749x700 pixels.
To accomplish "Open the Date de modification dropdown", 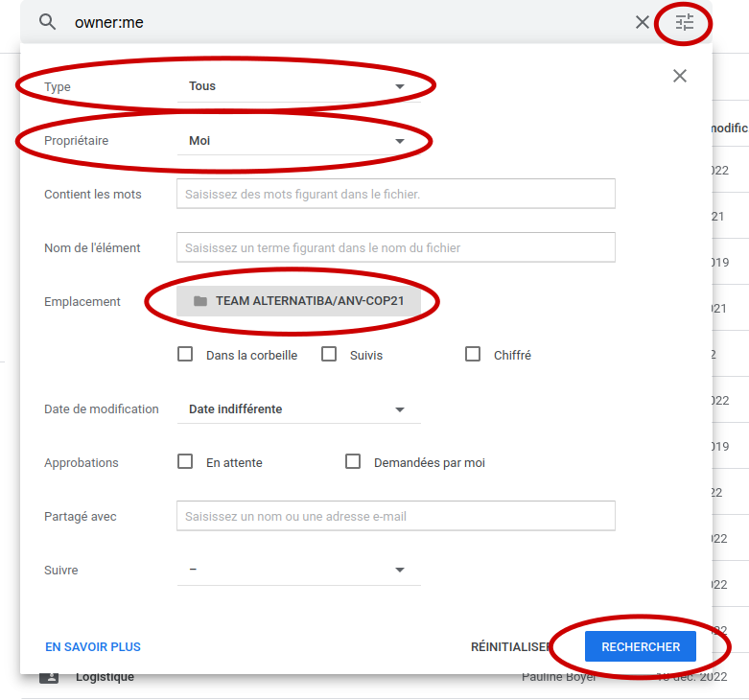I will point(298,409).
